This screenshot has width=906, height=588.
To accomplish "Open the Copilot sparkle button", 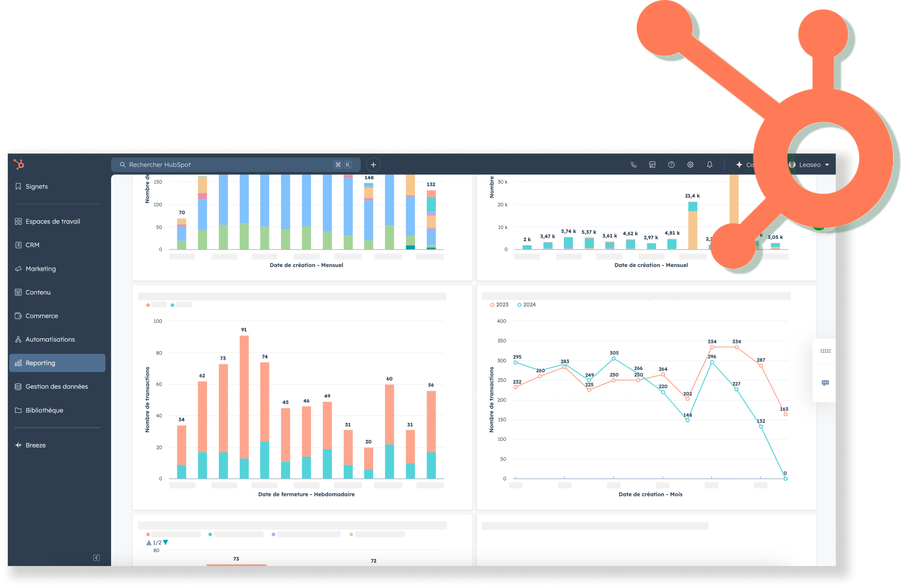I will pos(744,165).
